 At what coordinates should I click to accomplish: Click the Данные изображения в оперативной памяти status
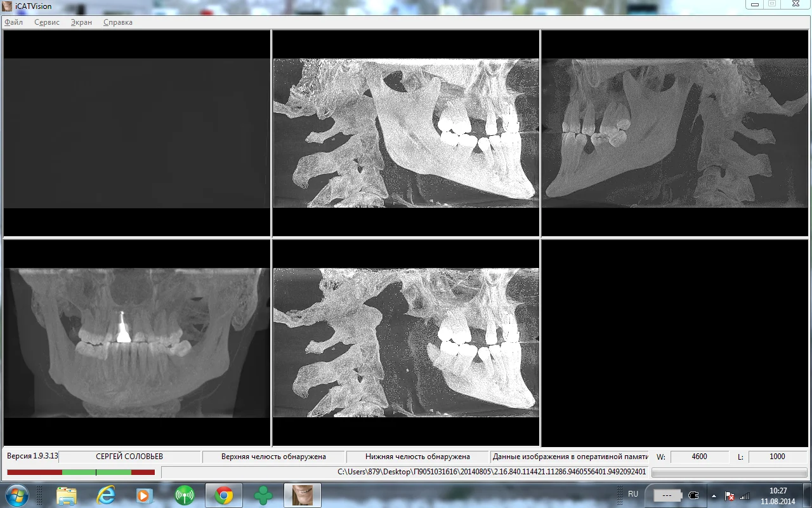(570, 457)
